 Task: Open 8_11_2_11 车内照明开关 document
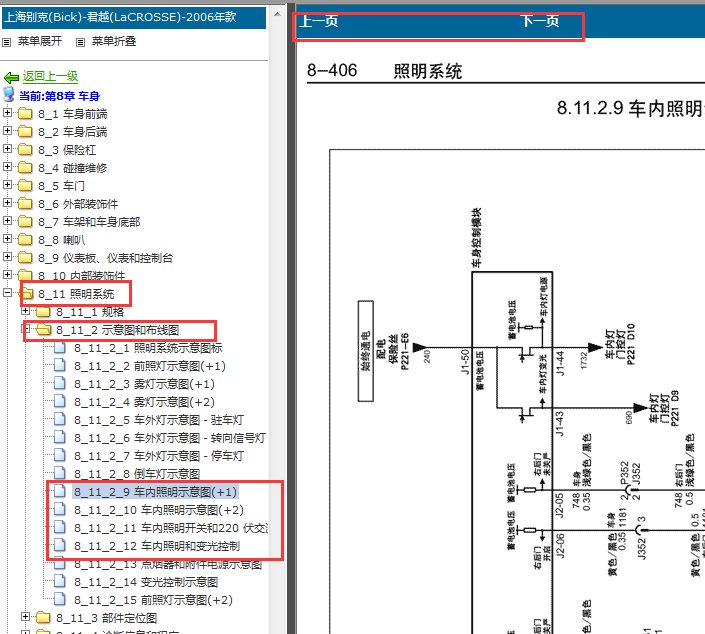point(171,528)
